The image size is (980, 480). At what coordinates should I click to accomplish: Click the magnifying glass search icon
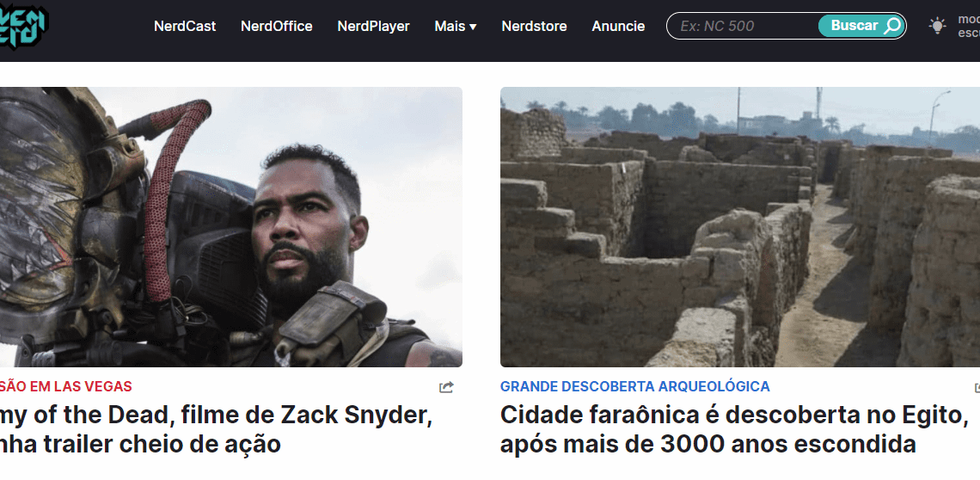892,26
